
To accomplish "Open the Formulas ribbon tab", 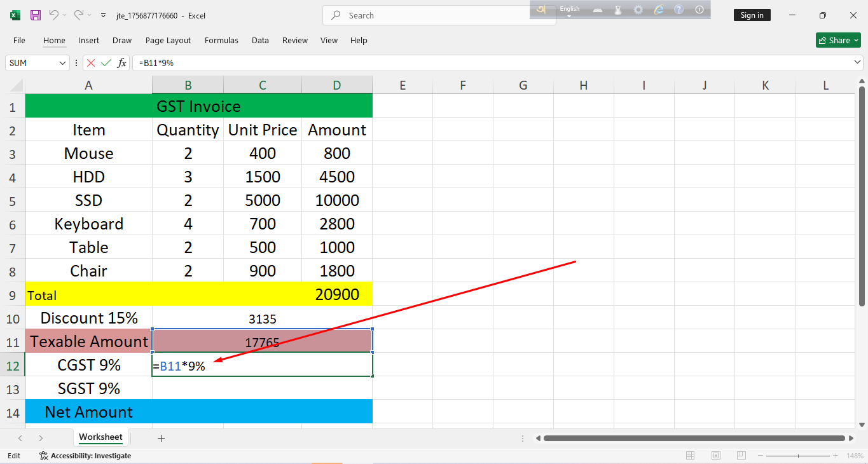I will (x=221, y=40).
